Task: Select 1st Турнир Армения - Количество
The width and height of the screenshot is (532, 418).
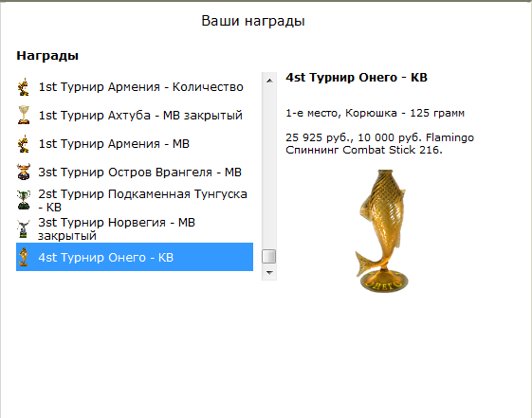Action: coord(135,87)
